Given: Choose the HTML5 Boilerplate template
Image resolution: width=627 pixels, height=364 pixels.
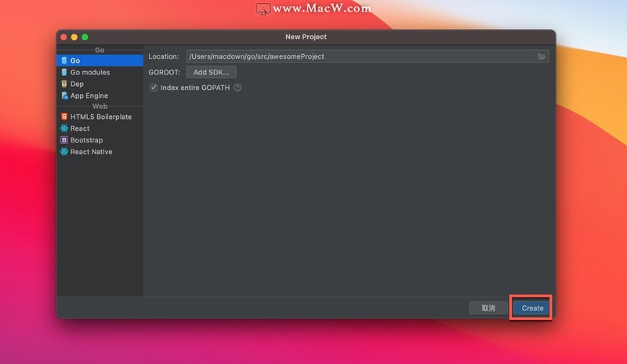Looking at the screenshot, I should tap(100, 117).
